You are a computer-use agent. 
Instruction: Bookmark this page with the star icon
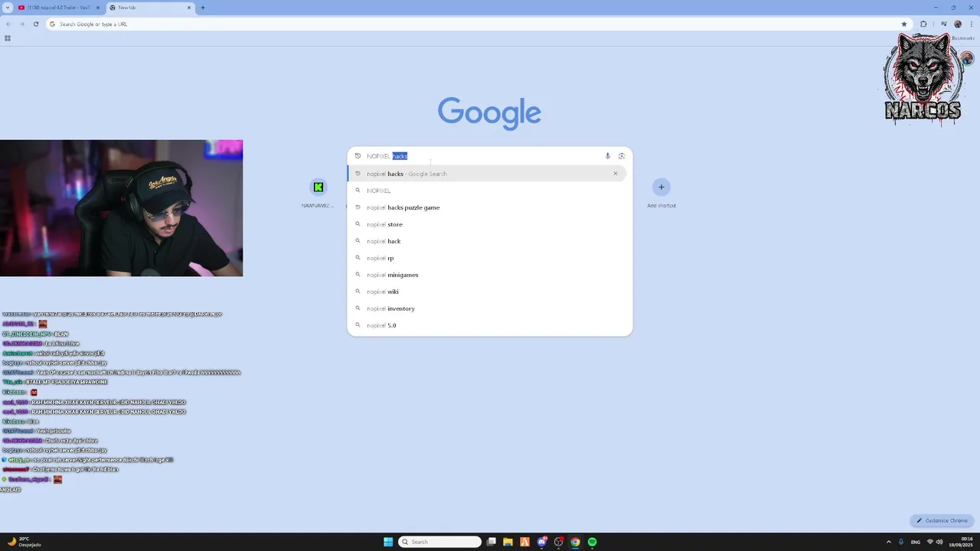(904, 24)
